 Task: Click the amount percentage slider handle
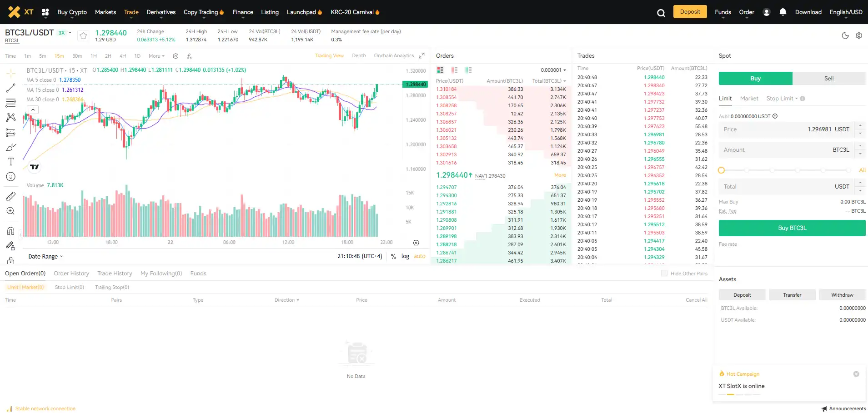coord(721,170)
